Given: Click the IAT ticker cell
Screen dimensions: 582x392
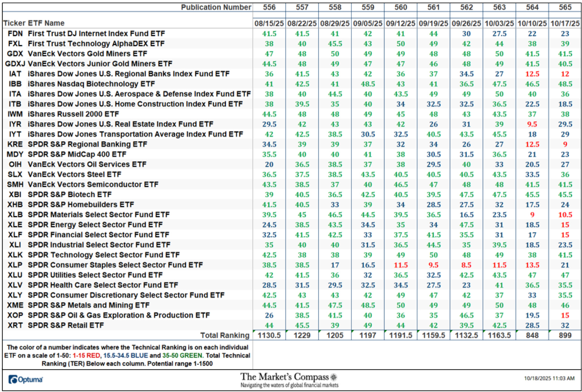Looking at the screenshot, I should [15, 74].
